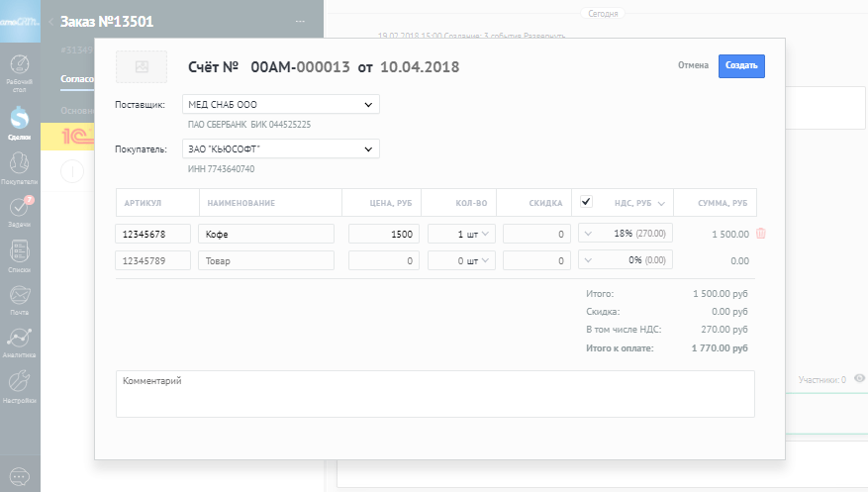Click the name field Кофе
Viewport: 868px width, 492px height.
(x=266, y=234)
